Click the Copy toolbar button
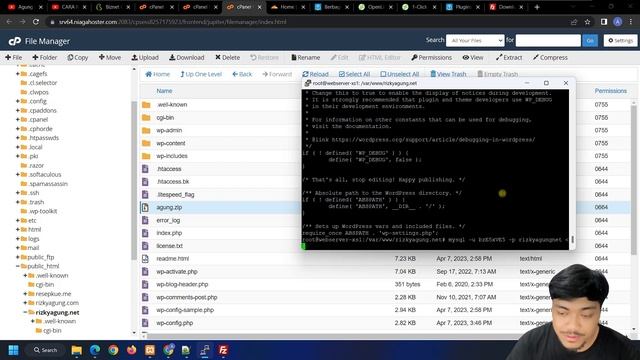This screenshot has height=360, width=640. (78, 58)
